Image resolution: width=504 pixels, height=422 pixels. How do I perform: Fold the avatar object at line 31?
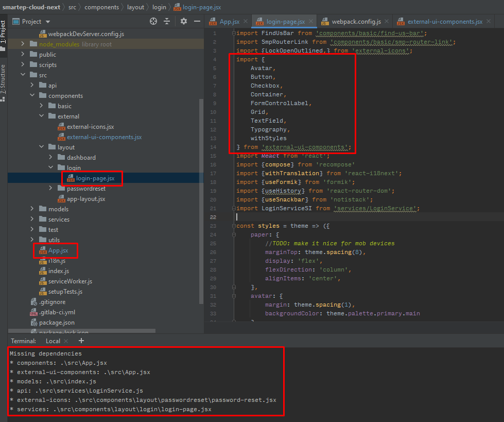click(234, 296)
